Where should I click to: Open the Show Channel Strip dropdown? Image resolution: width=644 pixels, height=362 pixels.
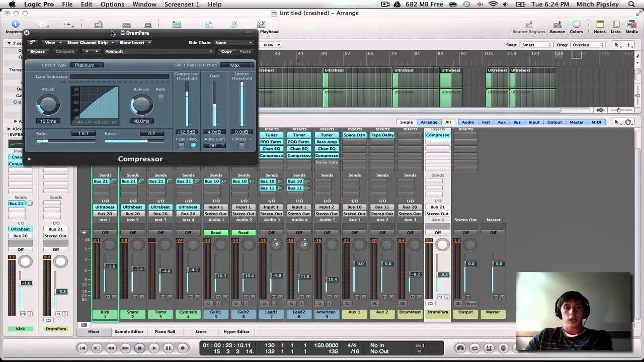tap(90, 42)
